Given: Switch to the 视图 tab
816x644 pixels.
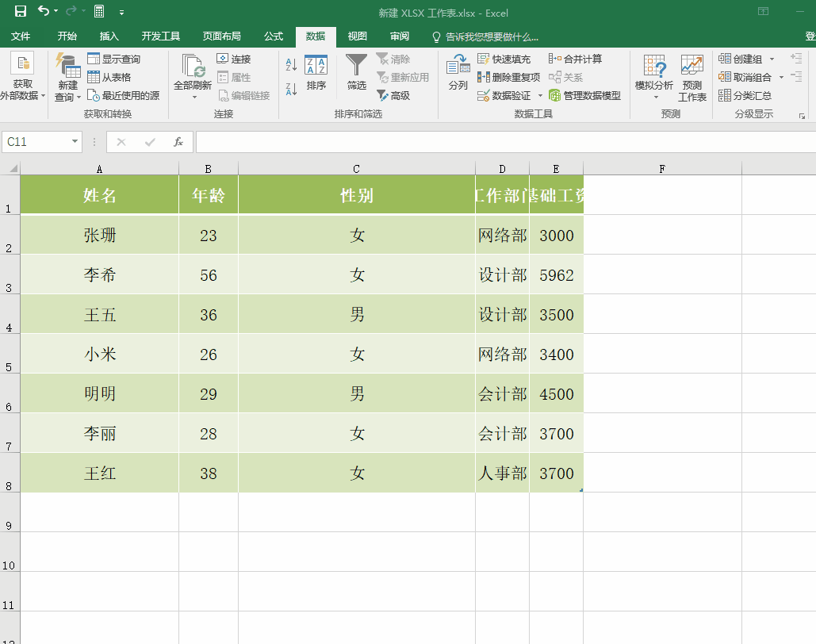Looking at the screenshot, I should [x=358, y=36].
